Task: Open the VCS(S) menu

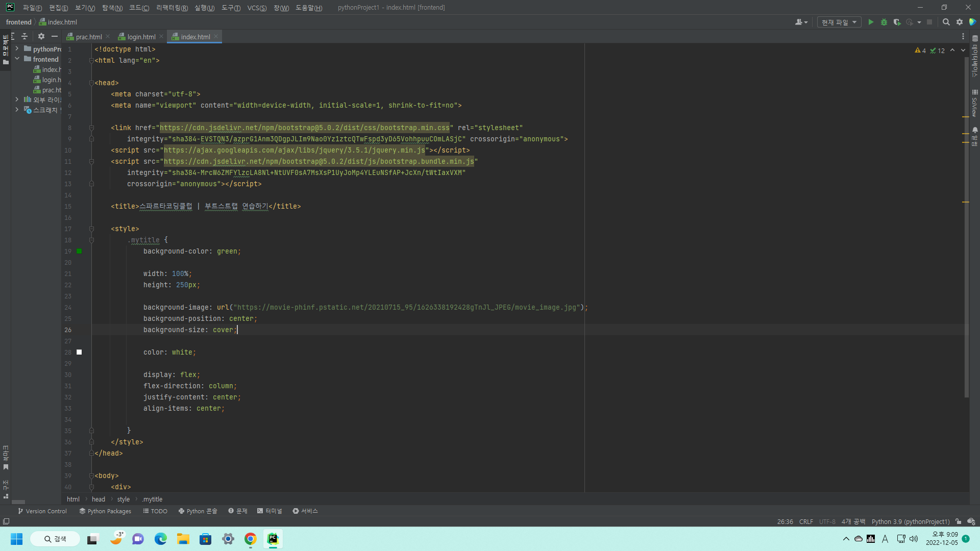Action: 257,8
